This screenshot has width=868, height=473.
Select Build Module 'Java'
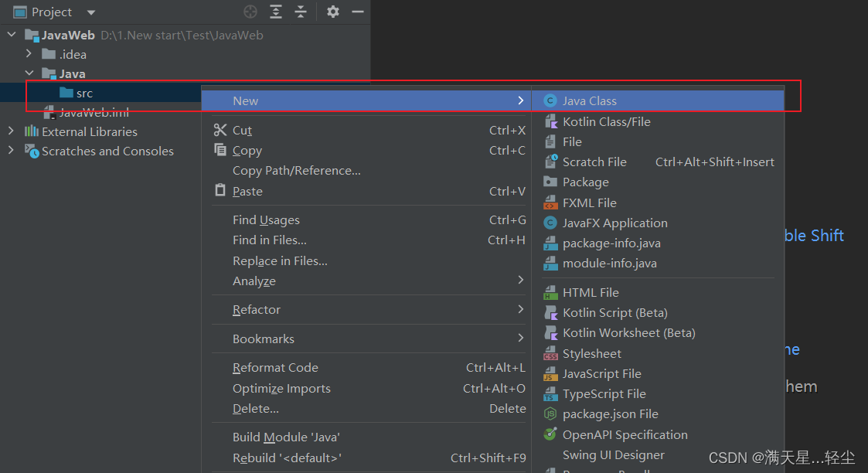[366, 437]
